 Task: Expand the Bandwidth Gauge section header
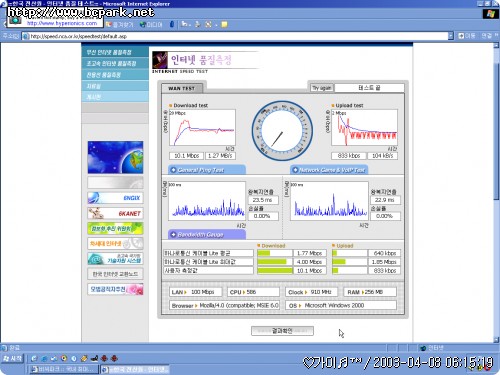207,234
